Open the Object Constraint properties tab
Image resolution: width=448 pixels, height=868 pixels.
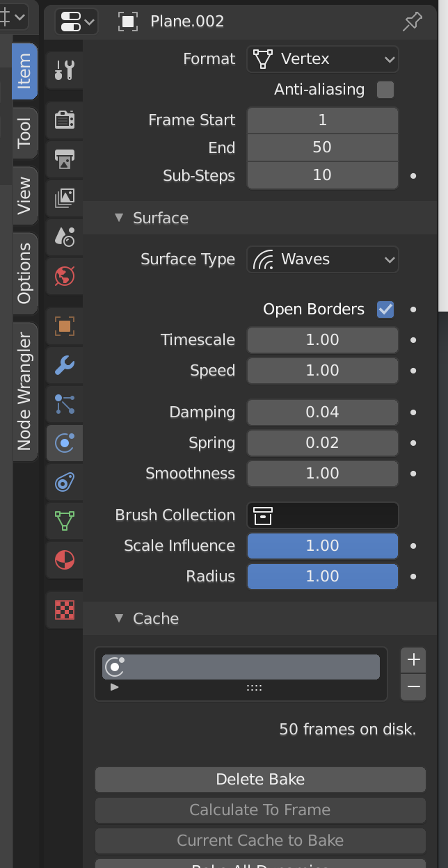64,482
